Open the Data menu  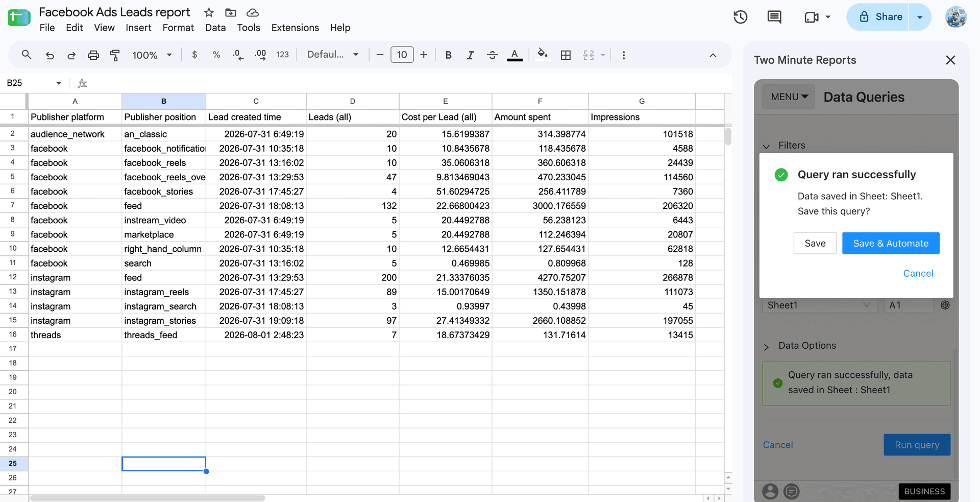coord(215,28)
